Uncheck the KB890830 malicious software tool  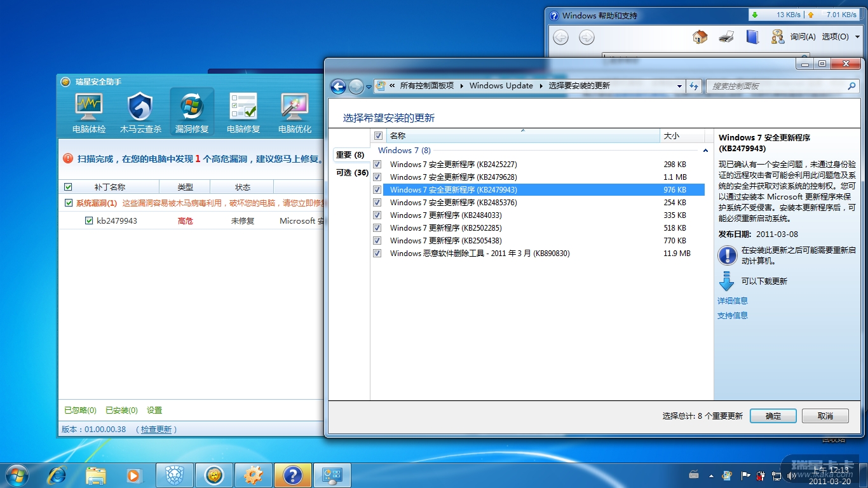tap(377, 254)
